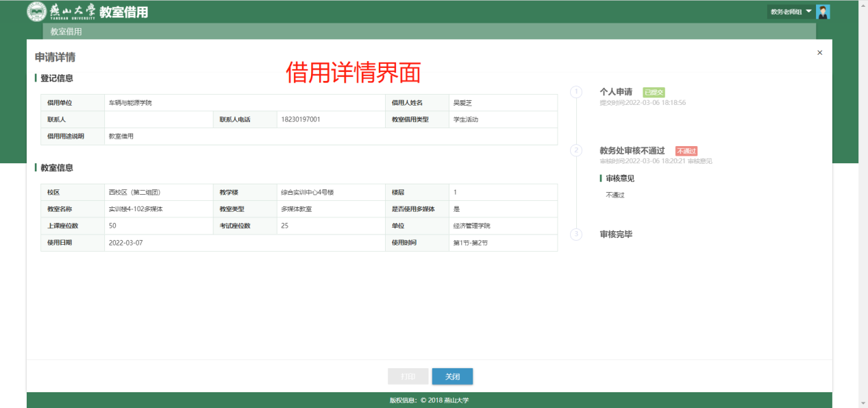Viewport: 868px width, 408px height.
Task: Click the phone number 18230197001 cell
Action: tap(300, 119)
